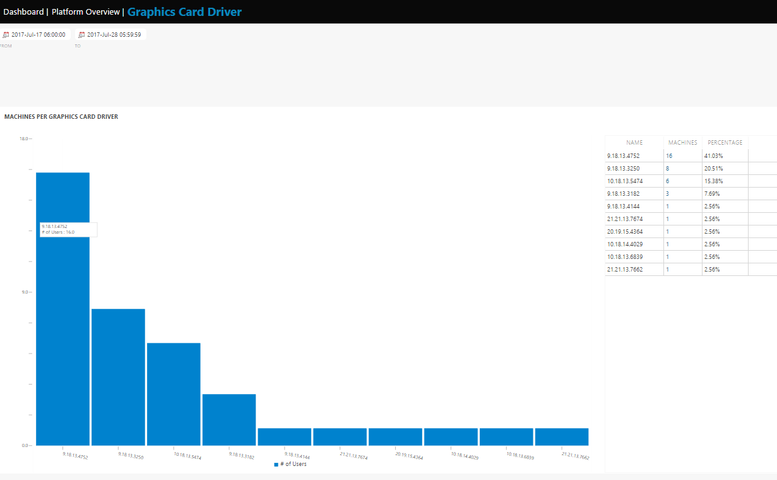Viewport: 777px width, 480px height.
Task: Select the chart bar for driver 10.18.13.5474
Action: (174, 394)
